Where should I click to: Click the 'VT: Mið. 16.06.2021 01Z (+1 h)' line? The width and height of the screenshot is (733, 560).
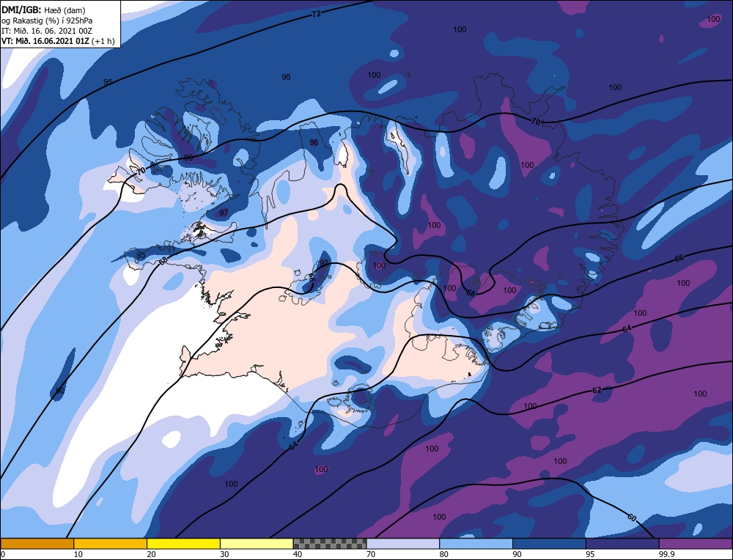click(58, 40)
